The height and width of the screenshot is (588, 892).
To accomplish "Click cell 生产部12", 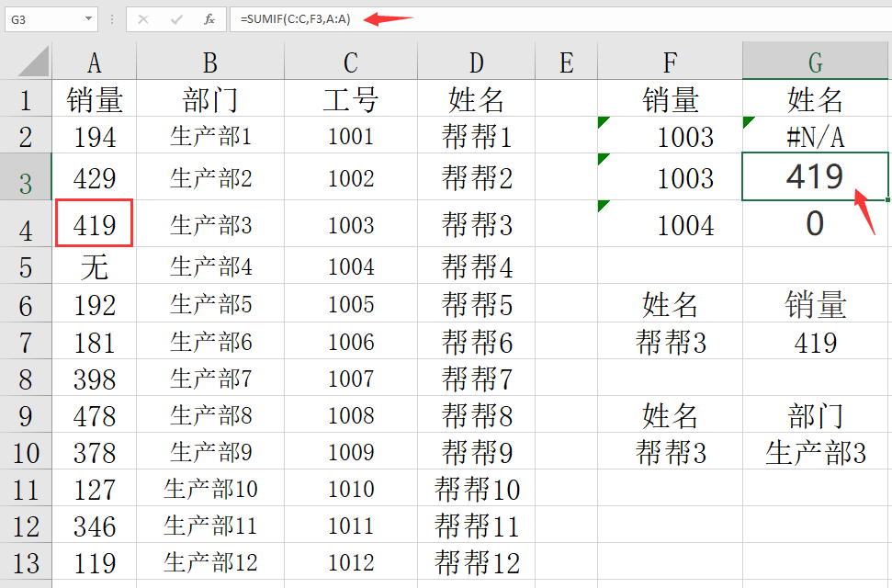I will click(x=210, y=562).
